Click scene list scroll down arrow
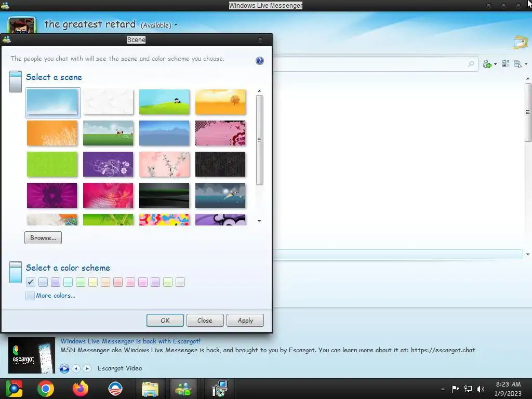 (259, 221)
